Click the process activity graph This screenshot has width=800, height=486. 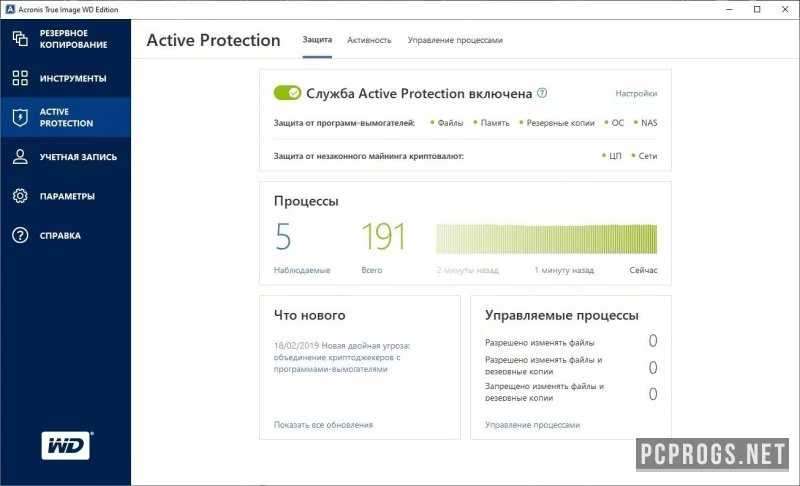546,239
